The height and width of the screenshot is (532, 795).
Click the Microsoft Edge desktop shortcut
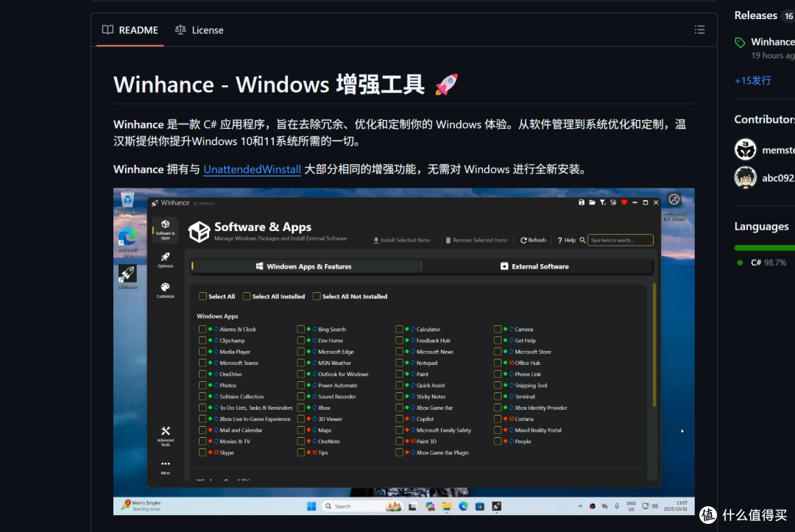pos(127,242)
